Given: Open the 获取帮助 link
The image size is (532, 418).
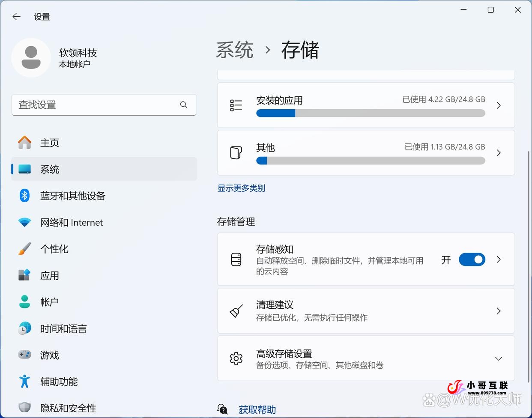Looking at the screenshot, I should pyautogui.click(x=257, y=409).
